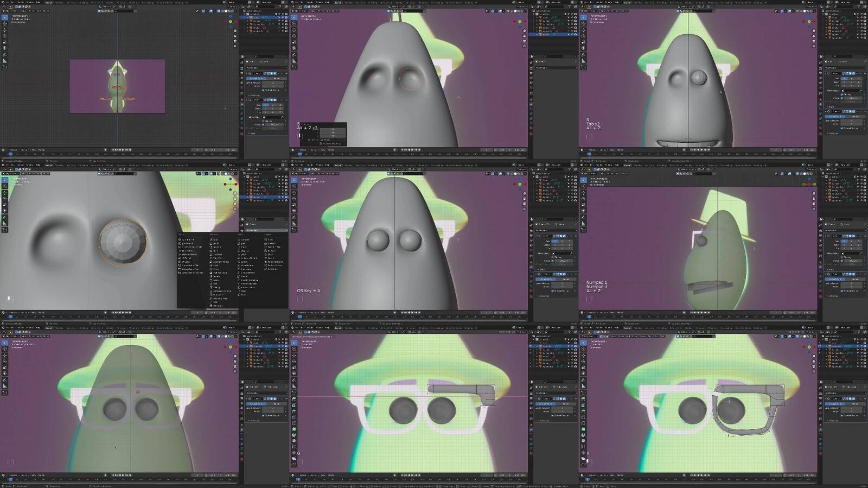Screen dimensions: 868x488
Task: Click merge distance field in OS Key + A view
Action: pos(564,261)
